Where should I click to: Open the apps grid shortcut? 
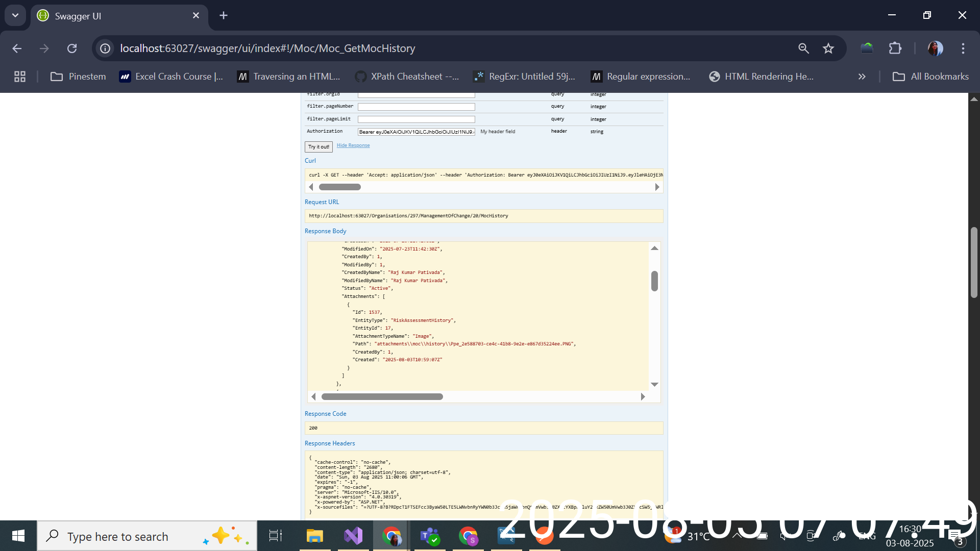tap(20, 77)
